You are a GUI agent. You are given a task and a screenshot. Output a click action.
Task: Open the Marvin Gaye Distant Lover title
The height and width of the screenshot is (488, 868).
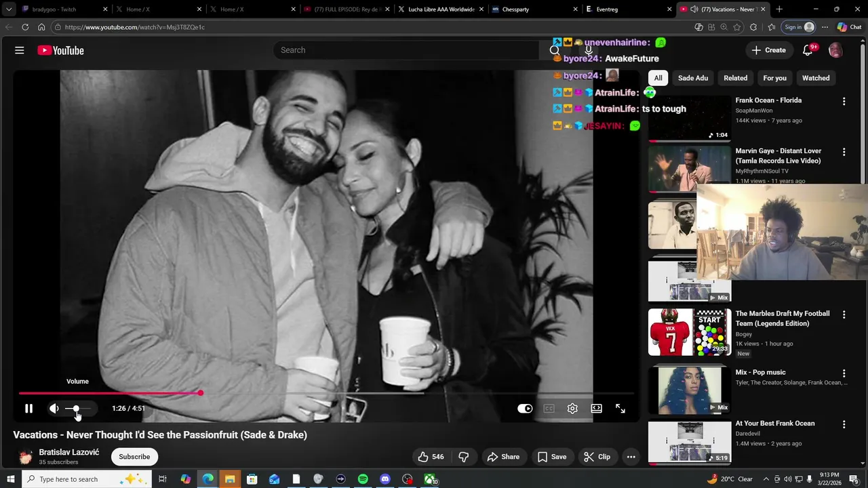(x=778, y=156)
